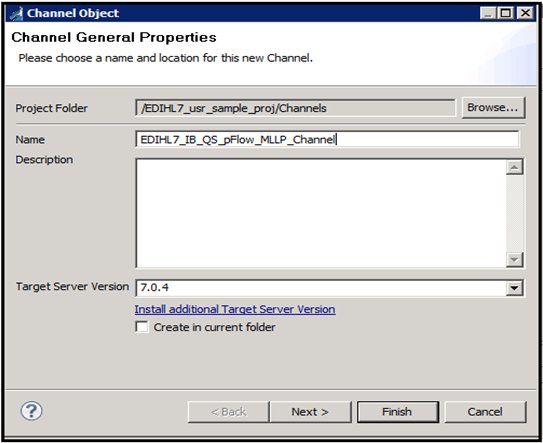The image size is (543, 443).
Task: Finish creating the channel
Action: (398, 412)
